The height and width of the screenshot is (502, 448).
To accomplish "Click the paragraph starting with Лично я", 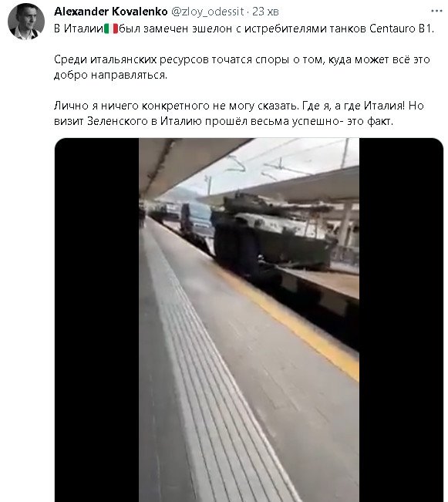I will click(x=239, y=113).
